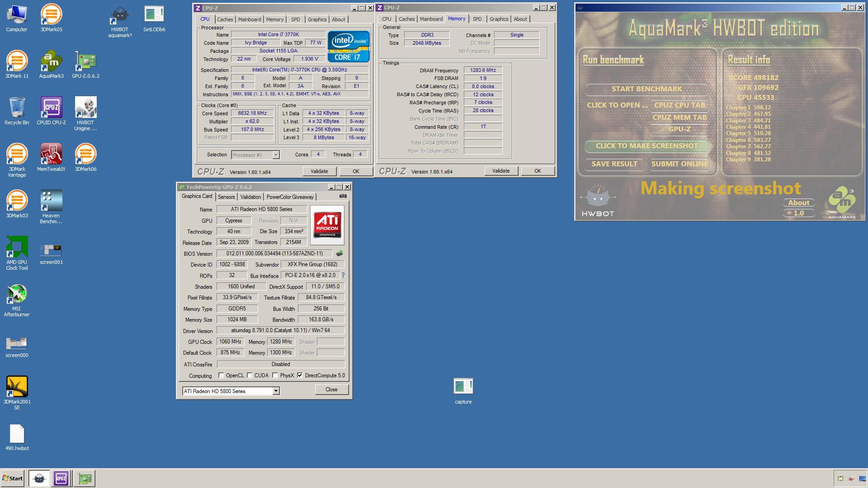Click to make screenshot button
The image size is (868, 488).
coord(646,146)
